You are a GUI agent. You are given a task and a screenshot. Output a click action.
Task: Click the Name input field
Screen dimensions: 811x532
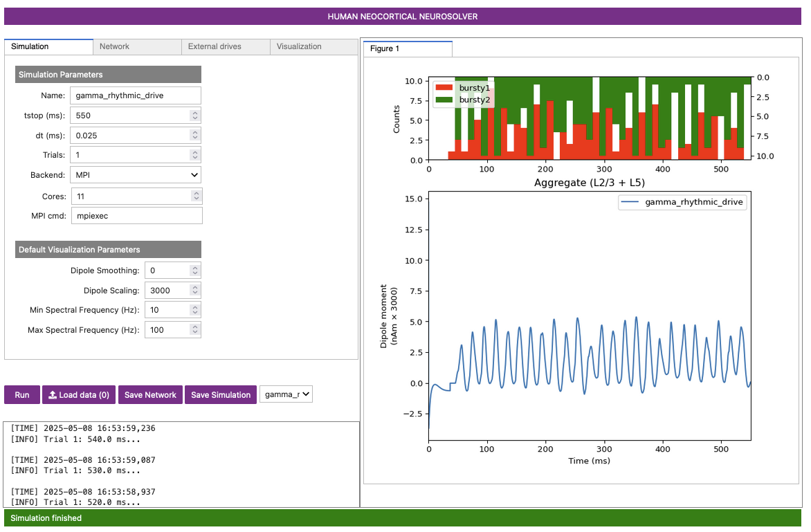[x=136, y=95]
